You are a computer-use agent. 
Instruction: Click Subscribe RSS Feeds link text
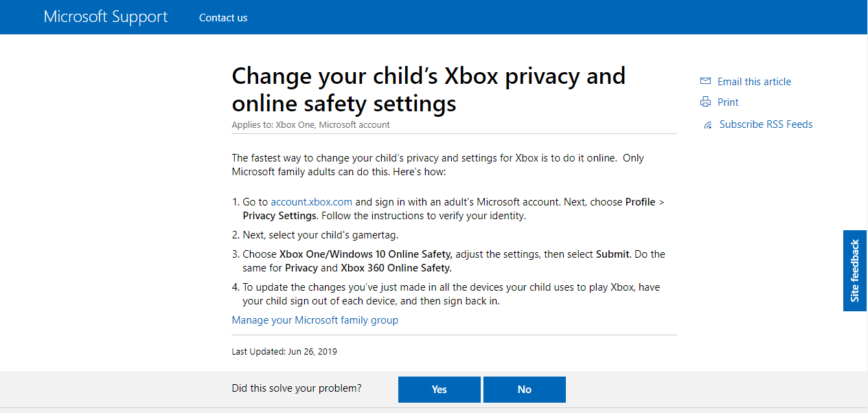[x=766, y=124]
